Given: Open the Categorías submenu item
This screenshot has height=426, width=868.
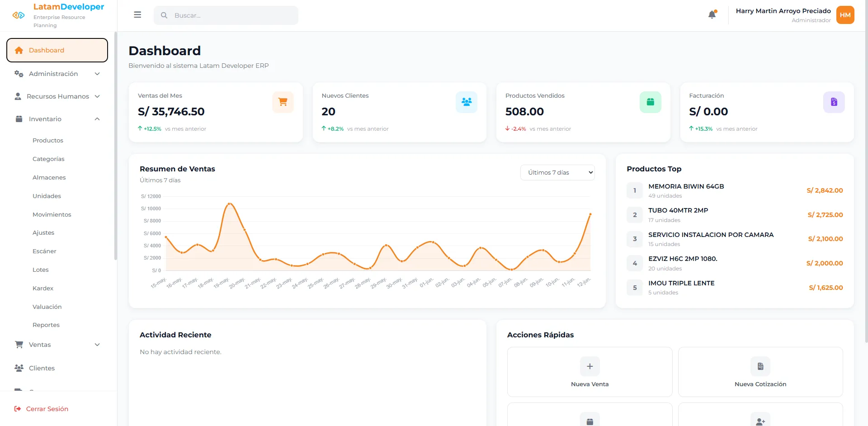Looking at the screenshot, I should (48, 159).
